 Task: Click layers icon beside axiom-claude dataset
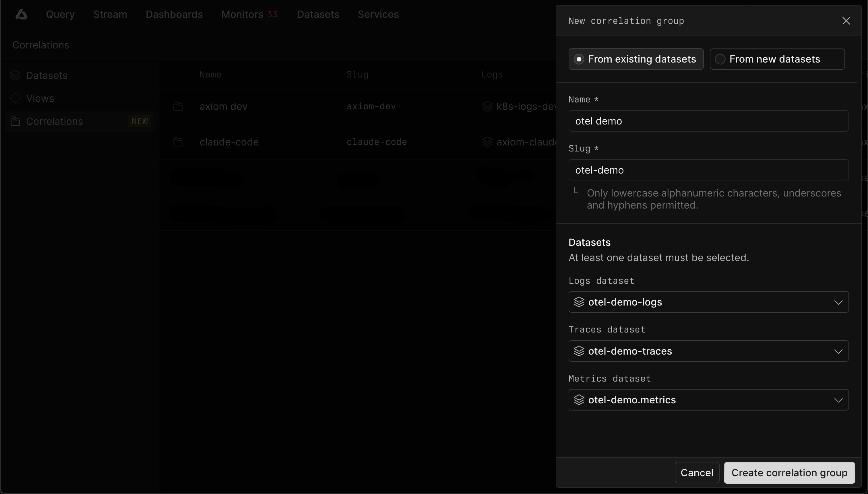(x=487, y=142)
